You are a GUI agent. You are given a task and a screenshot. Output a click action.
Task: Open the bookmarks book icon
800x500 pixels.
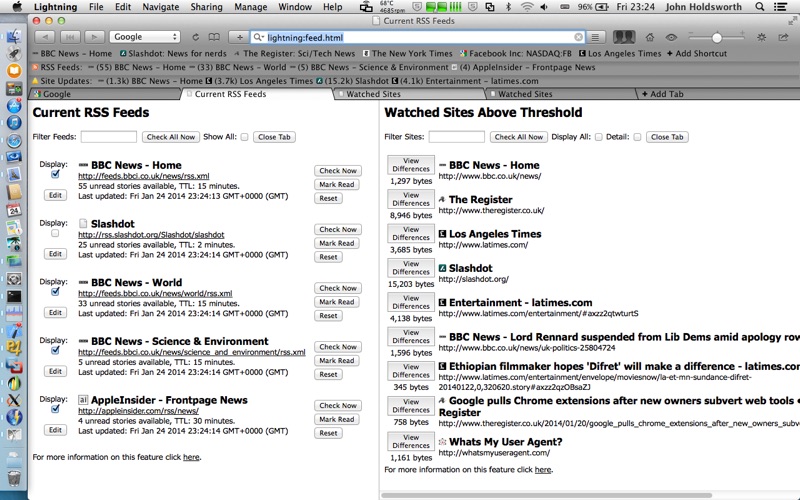214,37
